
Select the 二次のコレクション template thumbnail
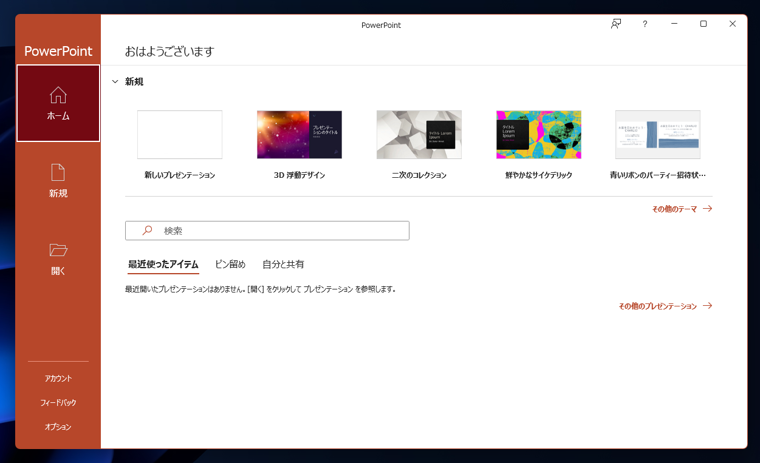(419, 134)
